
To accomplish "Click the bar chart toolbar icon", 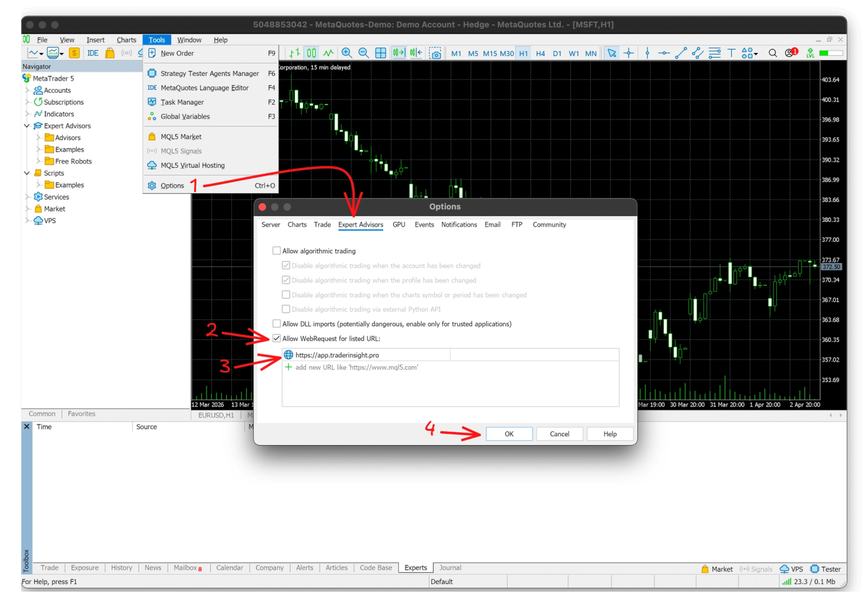I will click(295, 53).
